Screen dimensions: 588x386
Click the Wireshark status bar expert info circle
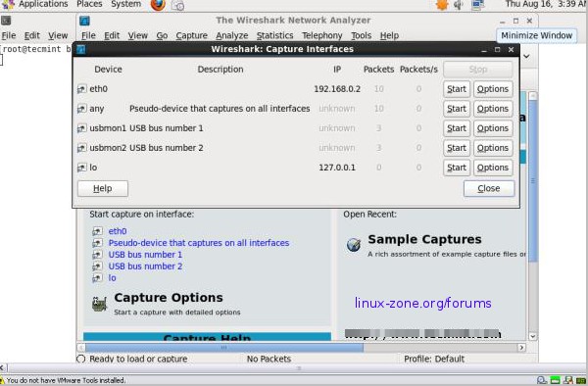(x=80, y=359)
